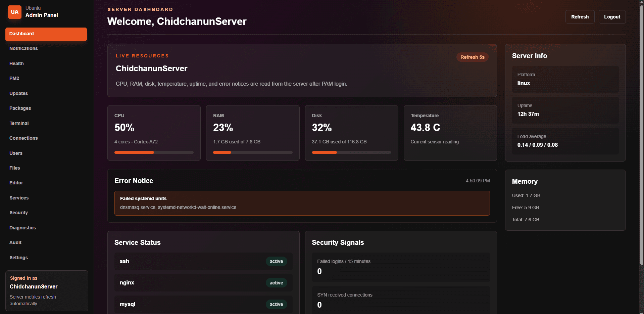Click the Failed logins / 15 minutes card
644x314 pixels.
(x=401, y=267)
